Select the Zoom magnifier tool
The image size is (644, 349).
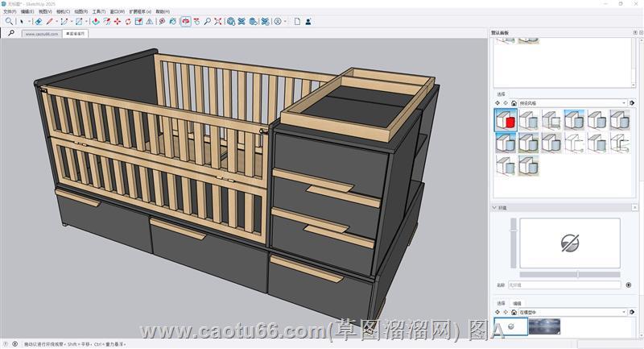click(x=208, y=22)
